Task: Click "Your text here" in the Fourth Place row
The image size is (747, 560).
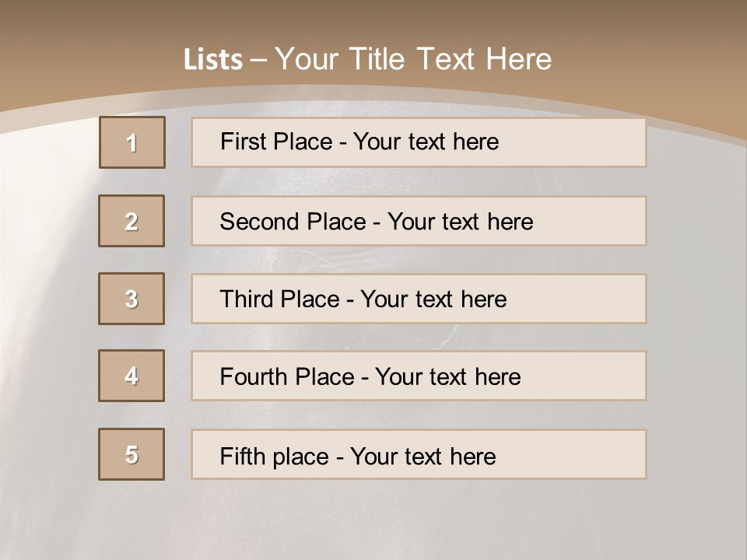Action: click(x=447, y=377)
